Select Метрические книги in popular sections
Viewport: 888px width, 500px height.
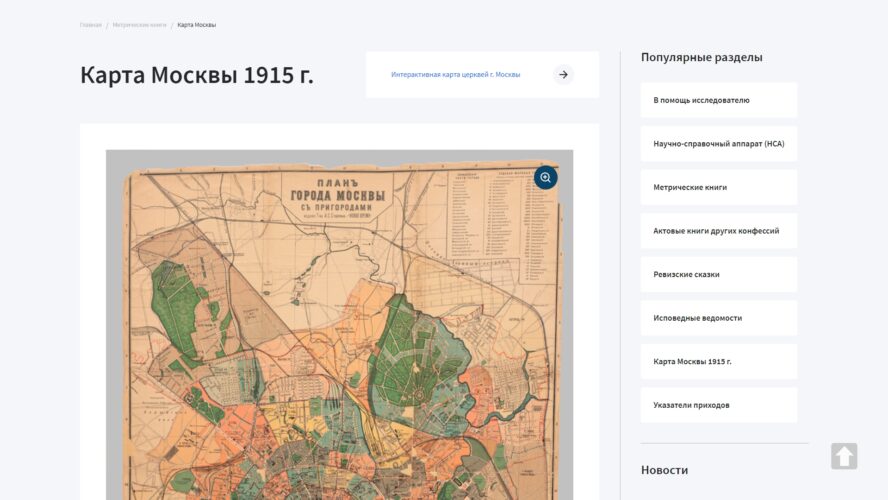[719, 187]
